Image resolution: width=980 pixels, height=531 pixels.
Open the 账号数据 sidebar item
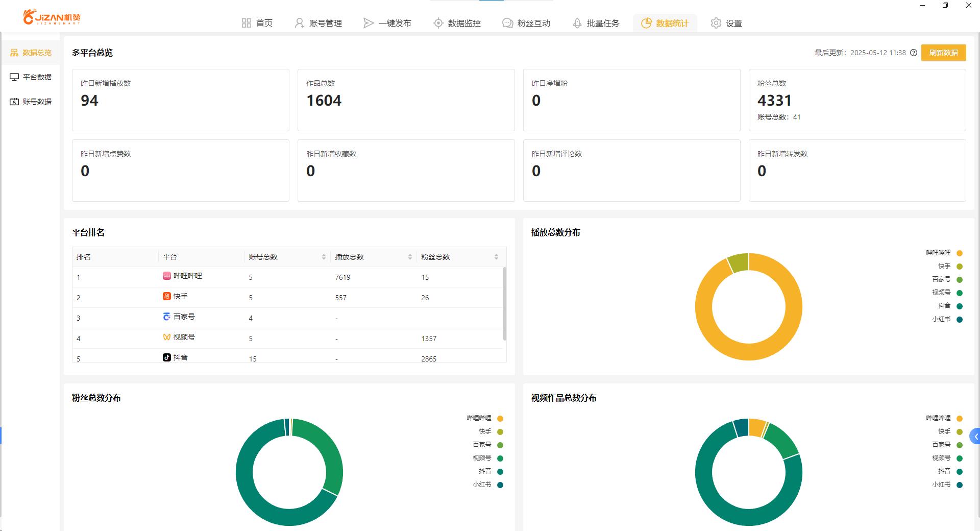31,102
